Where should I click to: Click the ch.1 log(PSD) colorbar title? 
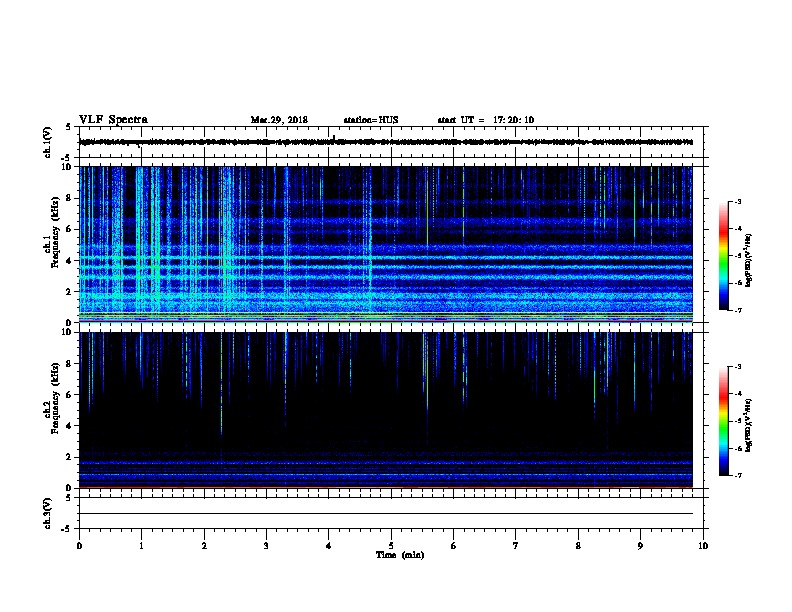click(749, 261)
